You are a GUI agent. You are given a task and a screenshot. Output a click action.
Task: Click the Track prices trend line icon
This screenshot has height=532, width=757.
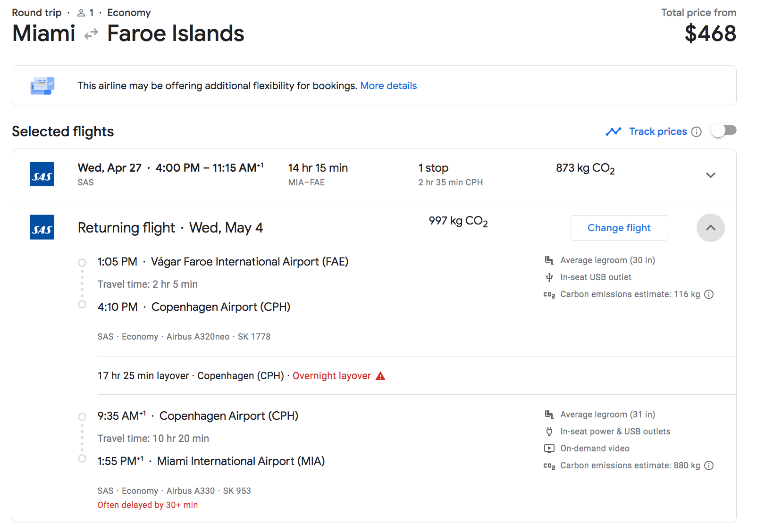[613, 132]
